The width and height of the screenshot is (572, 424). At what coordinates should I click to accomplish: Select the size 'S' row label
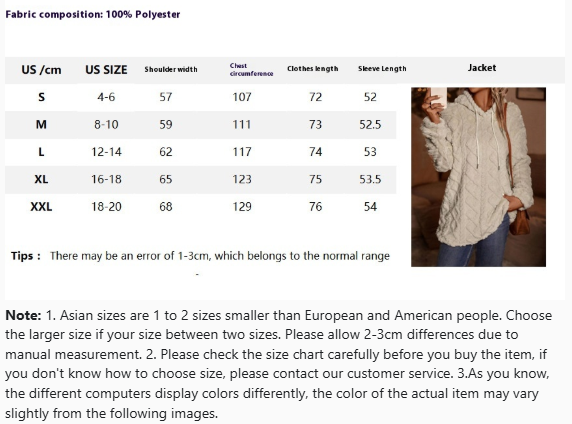click(41, 97)
